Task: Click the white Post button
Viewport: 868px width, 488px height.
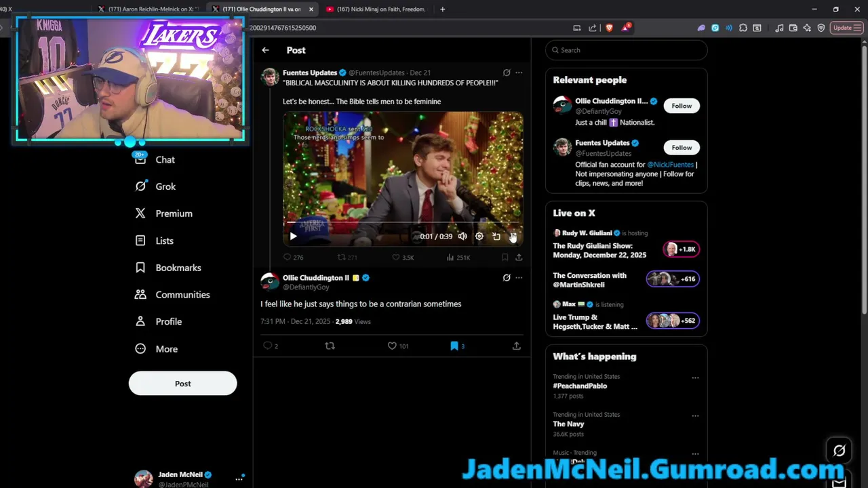Action: point(182,384)
